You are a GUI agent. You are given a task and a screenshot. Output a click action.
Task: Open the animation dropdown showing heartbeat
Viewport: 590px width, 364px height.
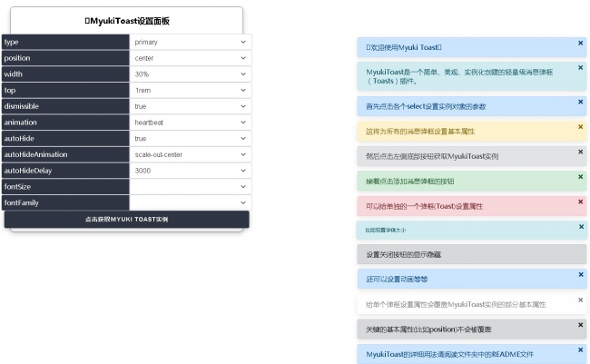(190, 123)
